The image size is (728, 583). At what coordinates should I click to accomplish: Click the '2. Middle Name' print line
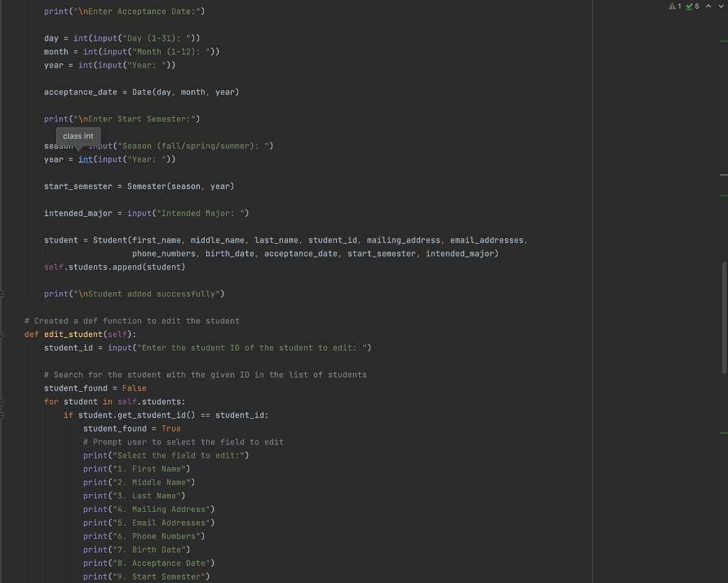point(139,482)
